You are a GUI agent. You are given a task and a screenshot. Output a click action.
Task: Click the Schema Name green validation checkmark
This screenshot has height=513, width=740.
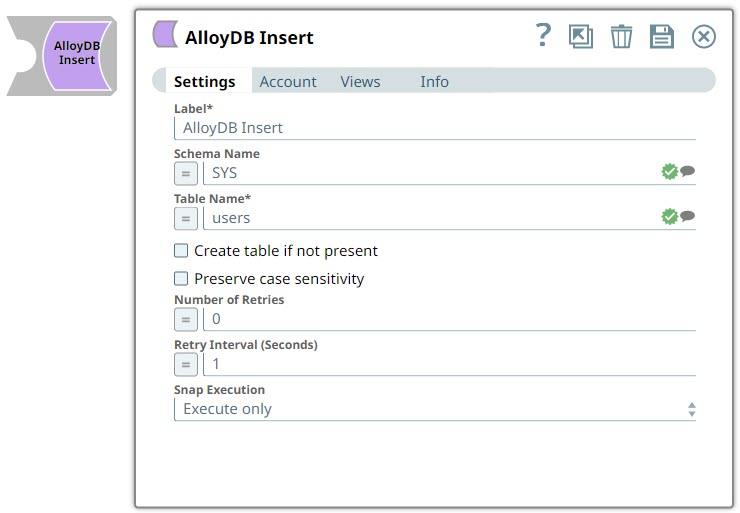[x=669, y=172]
